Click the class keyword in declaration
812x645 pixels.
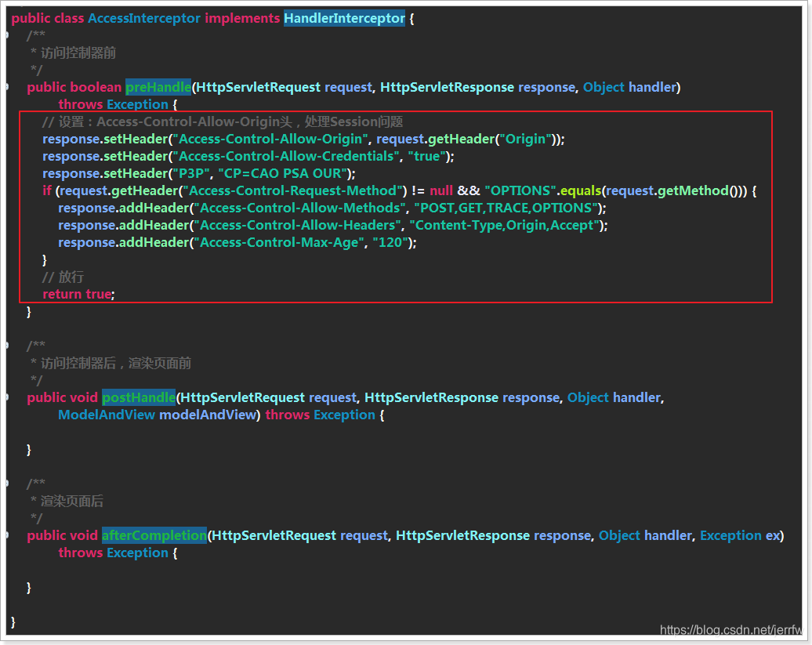pos(69,18)
